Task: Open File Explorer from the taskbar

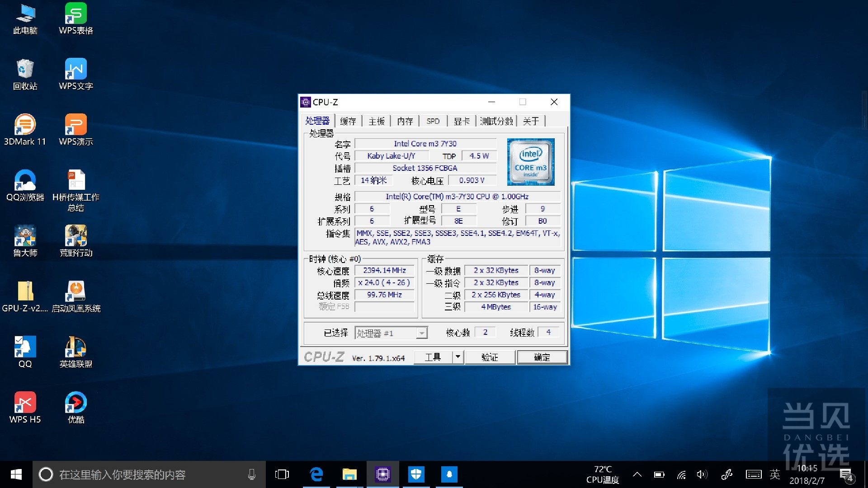Action: click(x=349, y=474)
